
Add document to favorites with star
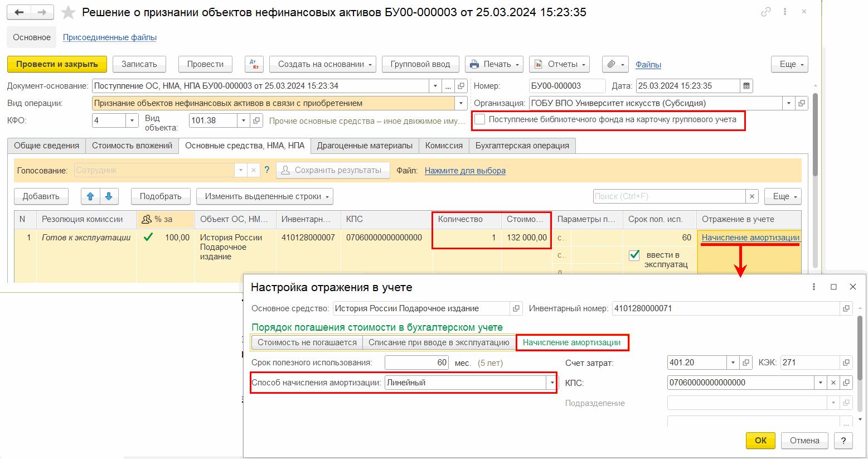point(68,12)
